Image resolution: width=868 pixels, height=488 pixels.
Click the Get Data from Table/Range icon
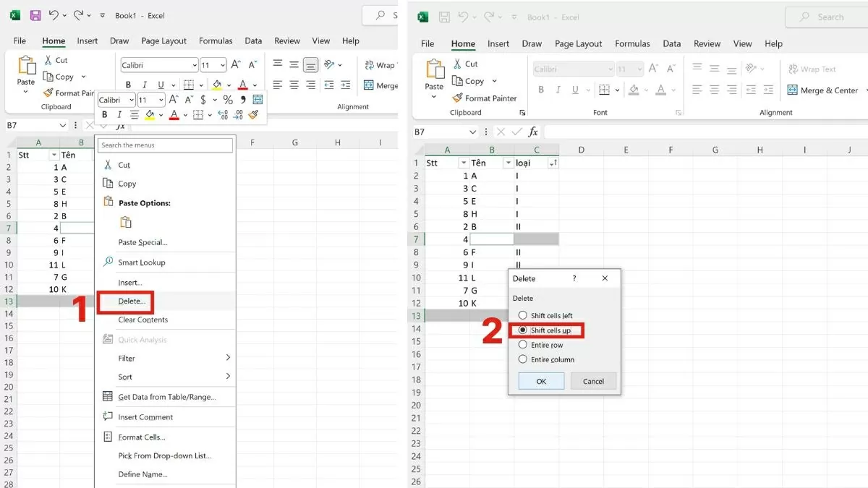(x=109, y=397)
